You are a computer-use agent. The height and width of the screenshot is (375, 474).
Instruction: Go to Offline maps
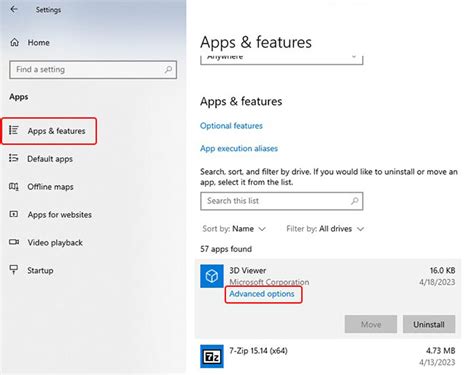click(x=50, y=187)
